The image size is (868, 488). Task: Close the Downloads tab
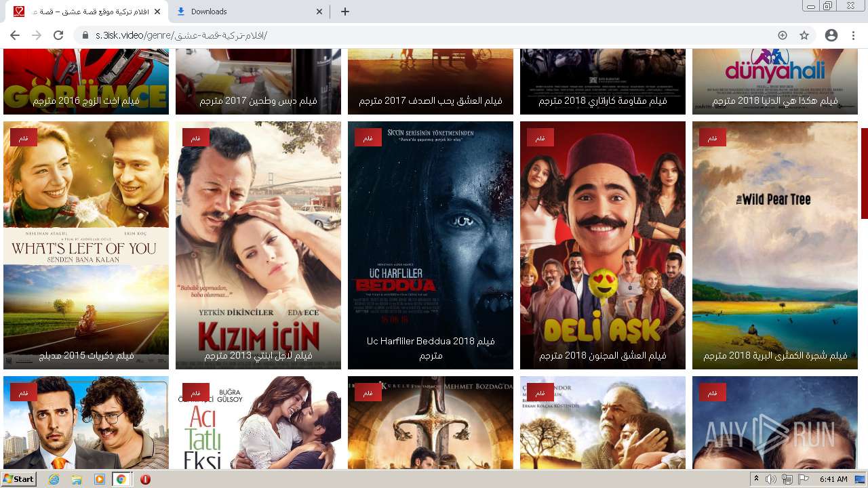tap(320, 12)
